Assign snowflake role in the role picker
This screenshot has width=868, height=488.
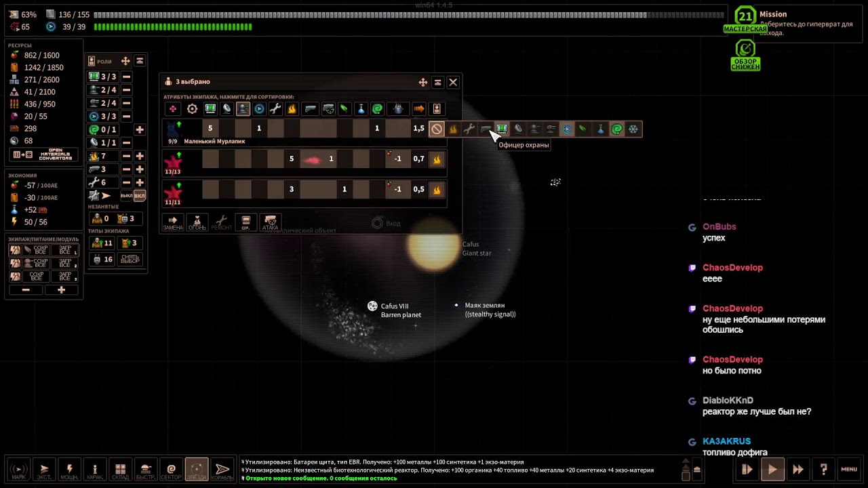click(x=633, y=129)
